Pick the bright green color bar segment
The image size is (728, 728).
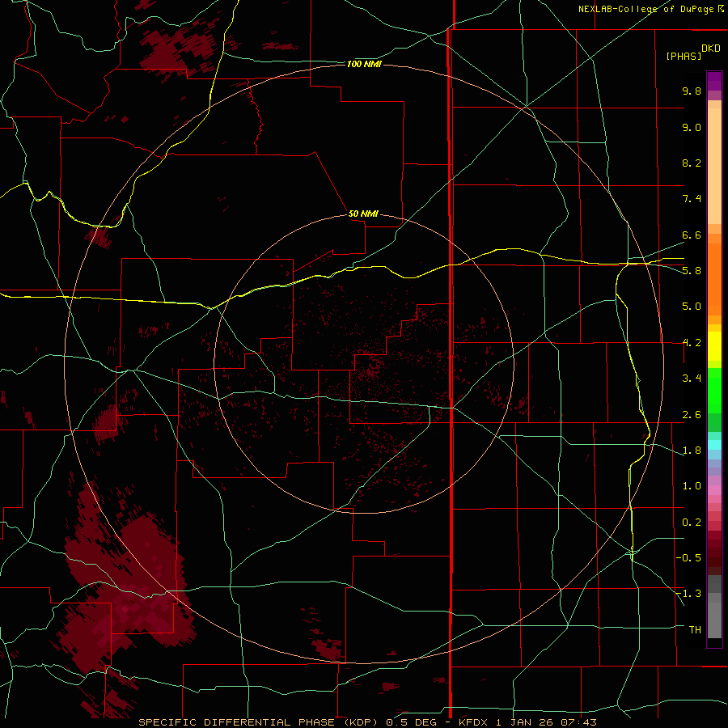[714, 391]
